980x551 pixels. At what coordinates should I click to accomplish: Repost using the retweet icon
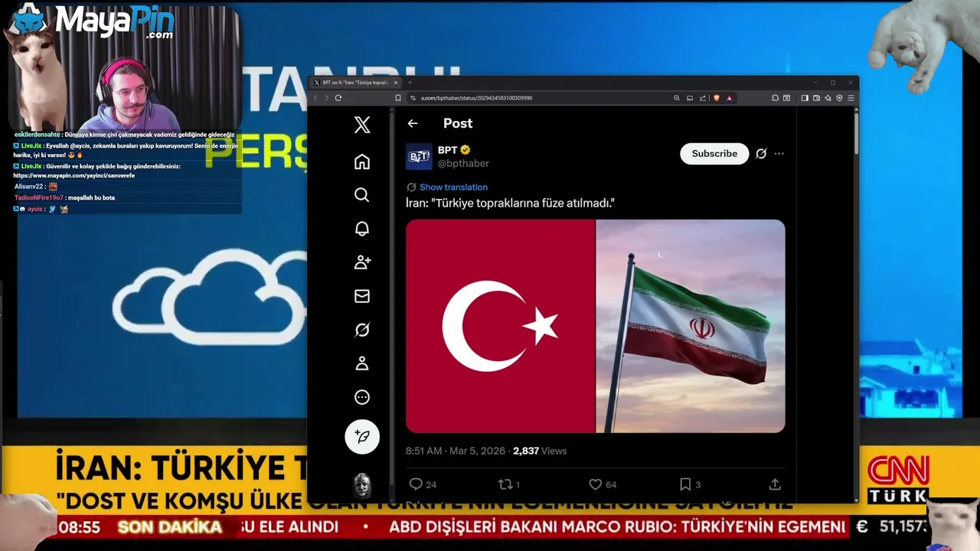point(505,484)
